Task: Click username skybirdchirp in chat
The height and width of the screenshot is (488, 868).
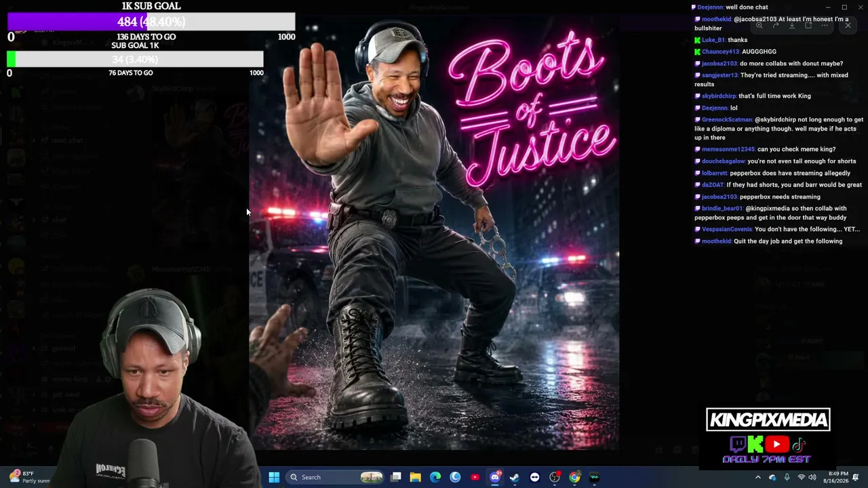Action: (719, 96)
